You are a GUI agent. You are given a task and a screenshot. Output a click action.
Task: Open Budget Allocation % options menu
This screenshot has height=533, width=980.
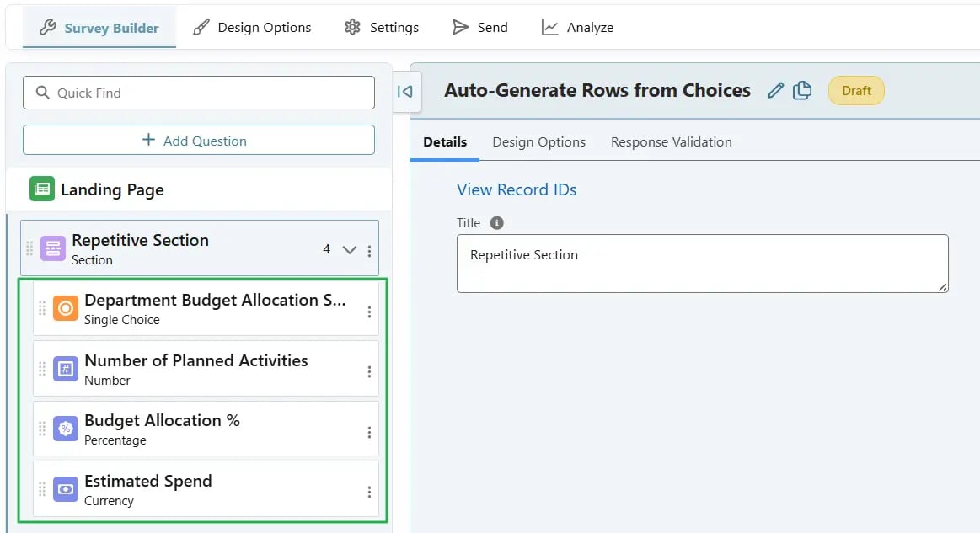pos(369,433)
